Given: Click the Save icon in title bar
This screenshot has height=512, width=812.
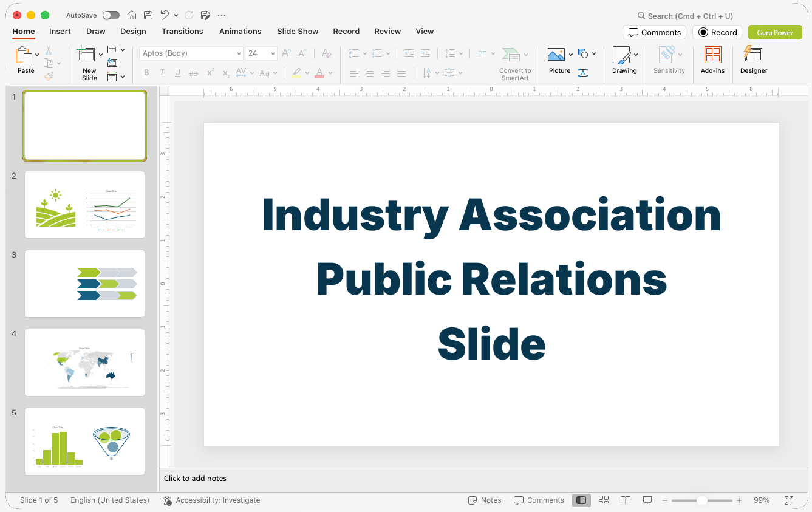Looking at the screenshot, I should pyautogui.click(x=148, y=15).
